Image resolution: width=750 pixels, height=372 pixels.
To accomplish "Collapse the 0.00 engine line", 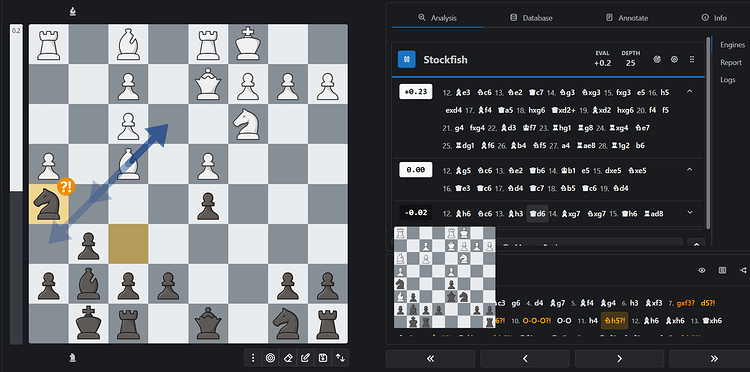I will [x=689, y=169].
